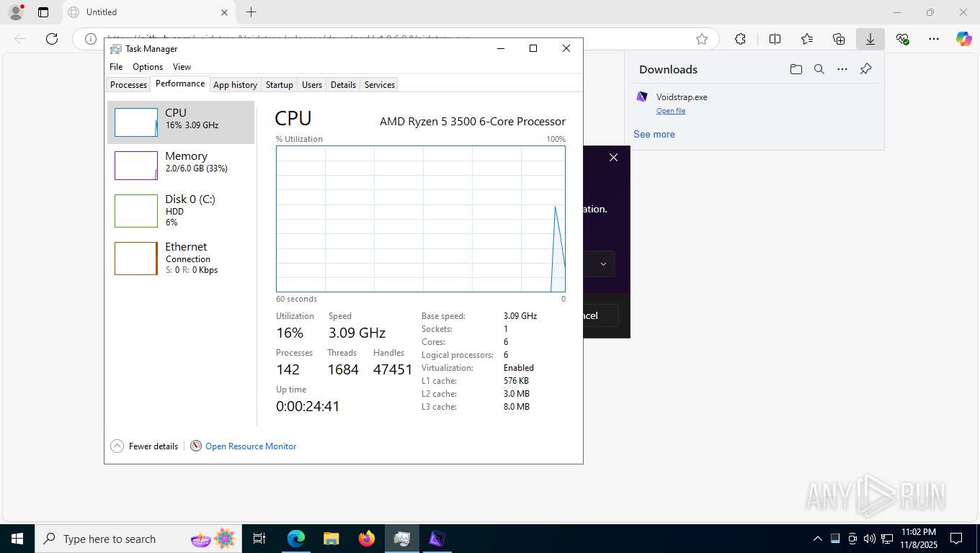Select the Ethernet performance entry
Image resolution: width=980 pixels, height=553 pixels.
tap(181, 258)
